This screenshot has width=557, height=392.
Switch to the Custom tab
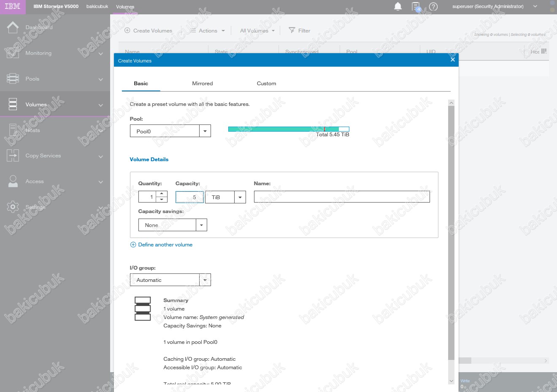click(266, 84)
